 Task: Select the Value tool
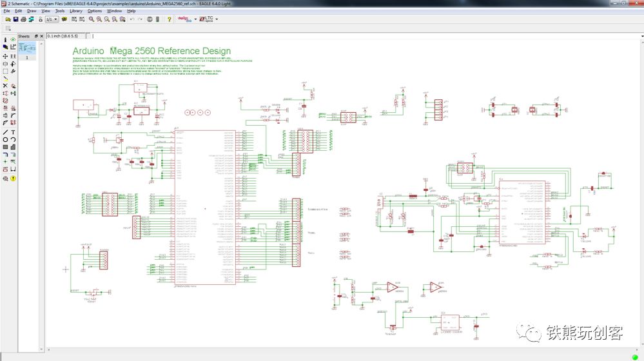(x=13, y=108)
